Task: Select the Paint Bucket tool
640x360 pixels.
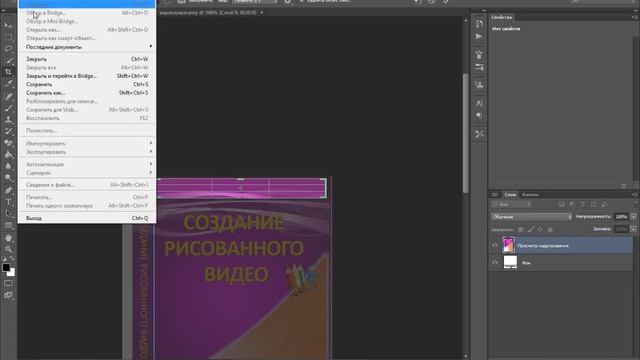Action: click(8, 155)
